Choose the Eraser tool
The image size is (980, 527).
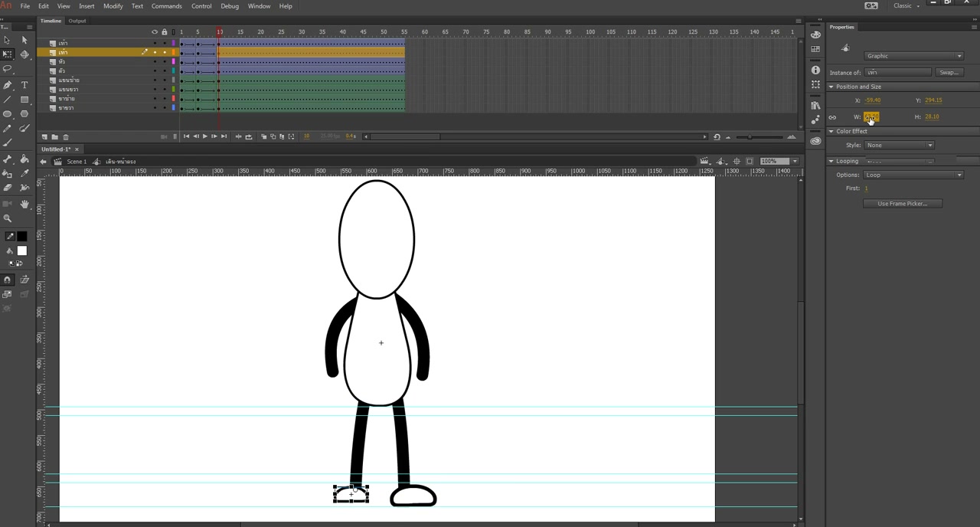[8, 188]
